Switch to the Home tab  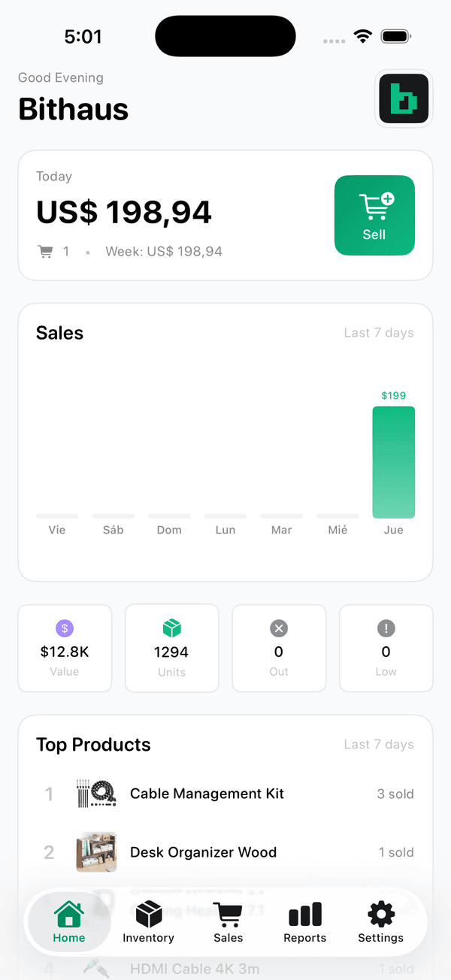[68, 922]
